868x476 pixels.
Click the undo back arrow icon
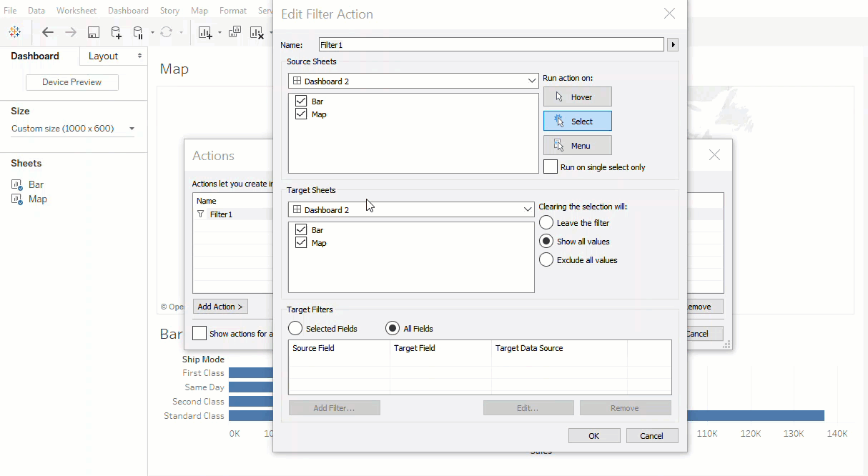pos(48,32)
